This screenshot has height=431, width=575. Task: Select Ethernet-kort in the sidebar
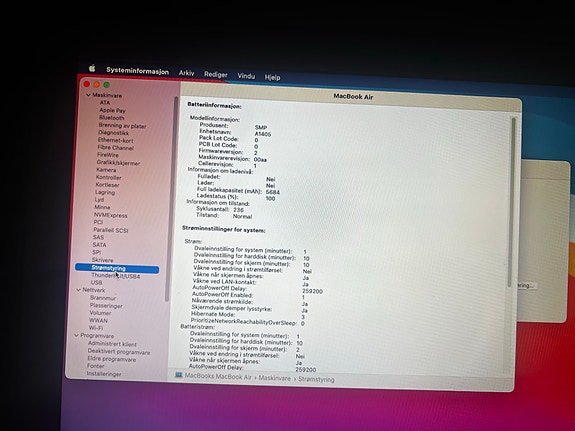[x=116, y=140]
